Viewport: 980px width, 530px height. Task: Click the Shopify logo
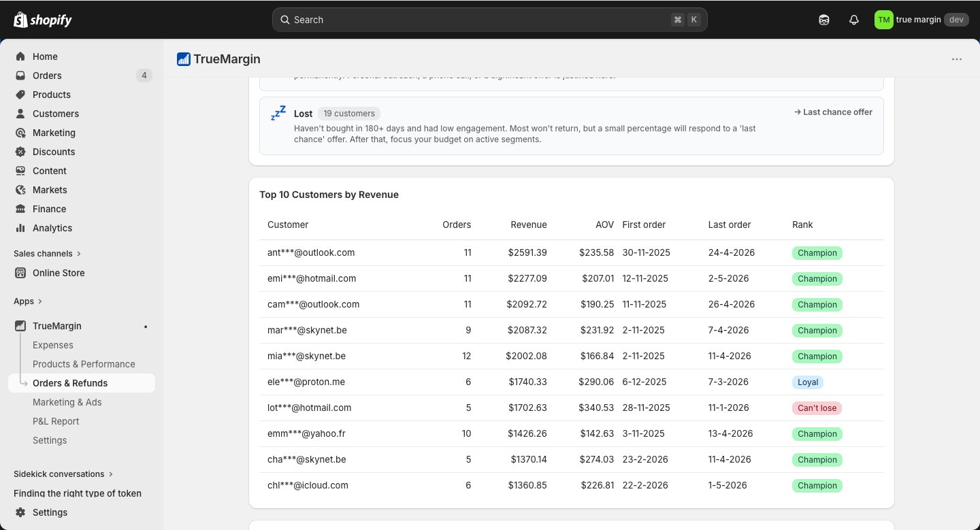click(x=43, y=20)
